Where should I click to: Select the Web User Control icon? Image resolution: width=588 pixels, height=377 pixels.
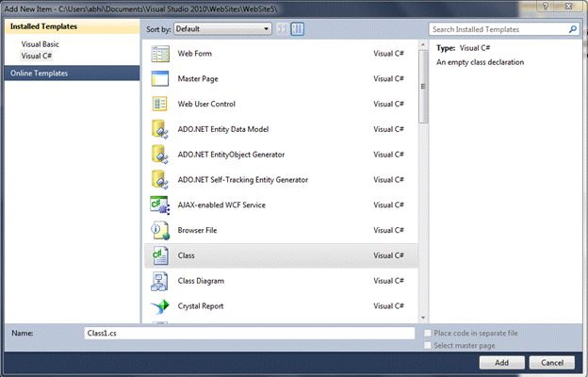click(160, 104)
